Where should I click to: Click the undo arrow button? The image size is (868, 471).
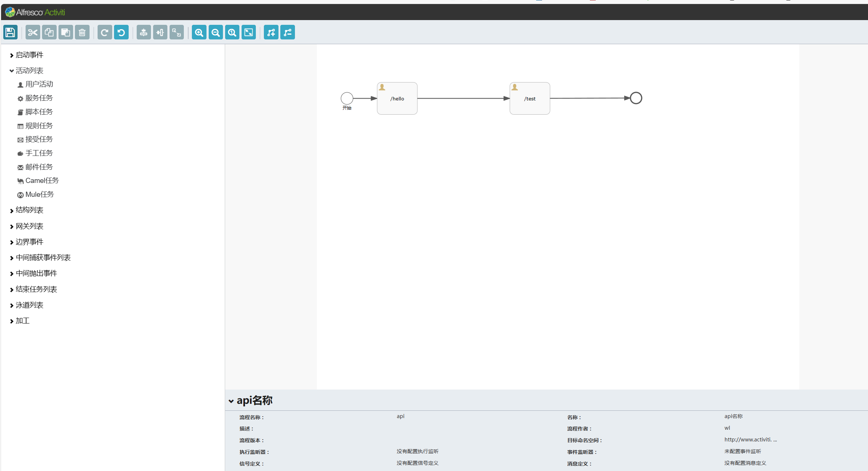(121, 32)
